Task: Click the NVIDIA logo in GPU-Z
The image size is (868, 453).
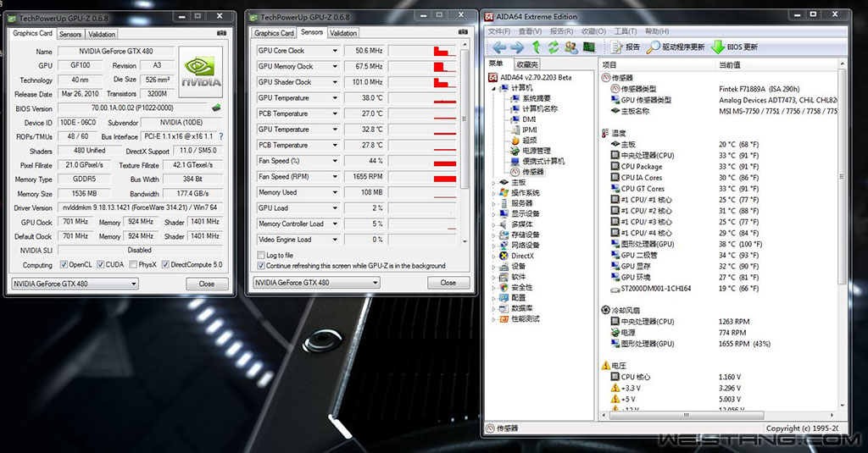Action: 200,72
